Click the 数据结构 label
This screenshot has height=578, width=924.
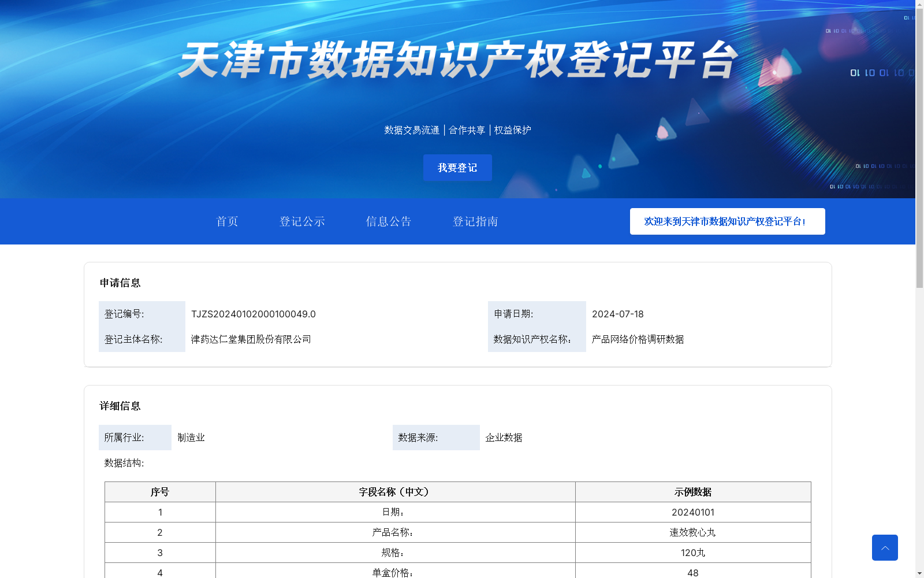pos(124,463)
